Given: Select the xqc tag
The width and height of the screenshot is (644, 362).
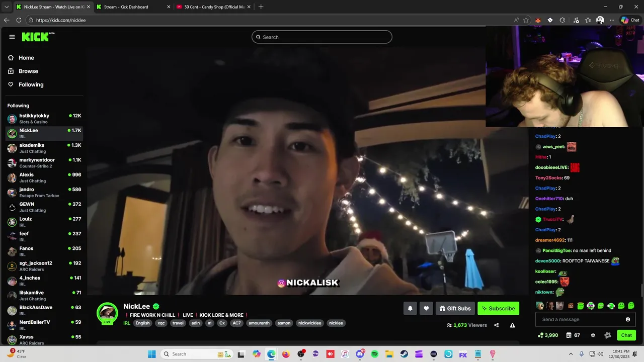Looking at the screenshot, I should 161,323.
